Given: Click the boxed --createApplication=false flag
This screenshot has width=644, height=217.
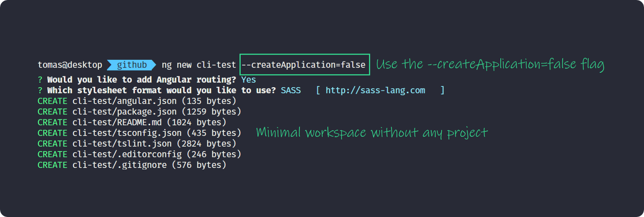Looking at the screenshot, I should [304, 65].
